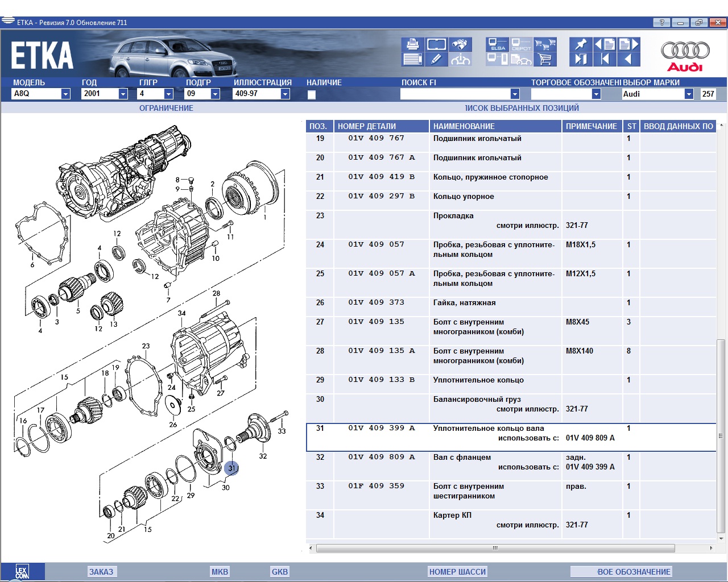Click the exit door icon

pyautogui.click(x=581, y=59)
